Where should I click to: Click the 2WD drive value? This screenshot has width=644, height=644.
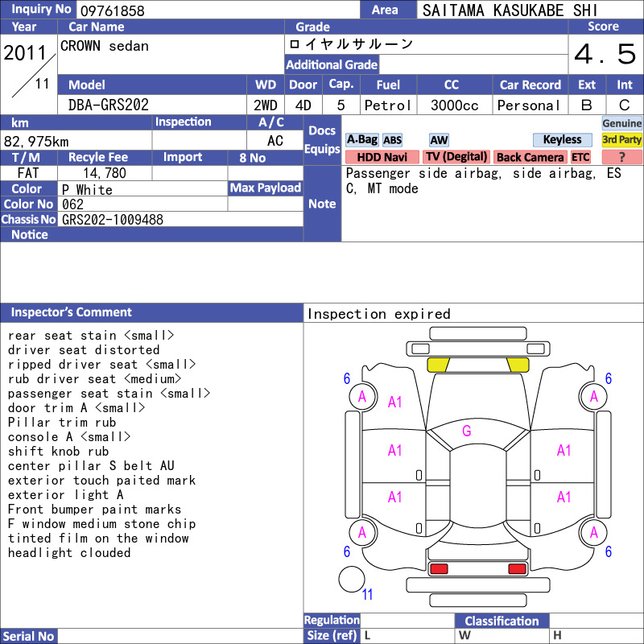(x=266, y=105)
